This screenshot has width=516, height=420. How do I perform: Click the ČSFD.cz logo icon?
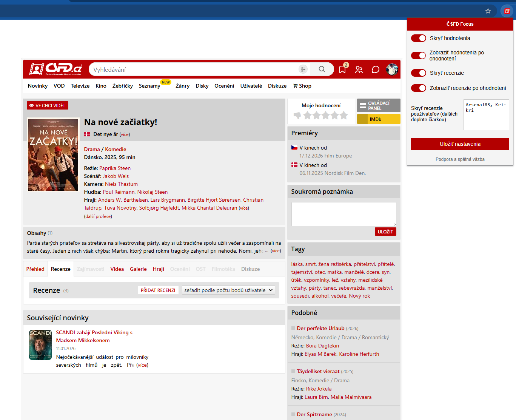55,69
